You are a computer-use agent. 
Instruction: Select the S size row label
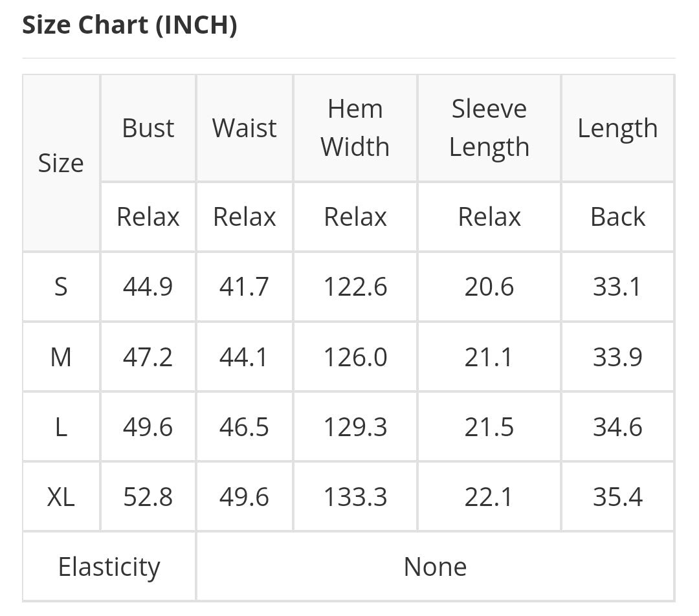coord(61,287)
